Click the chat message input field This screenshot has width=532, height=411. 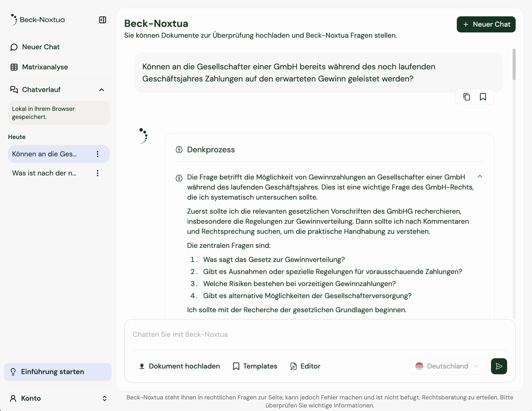tap(319, 335)
